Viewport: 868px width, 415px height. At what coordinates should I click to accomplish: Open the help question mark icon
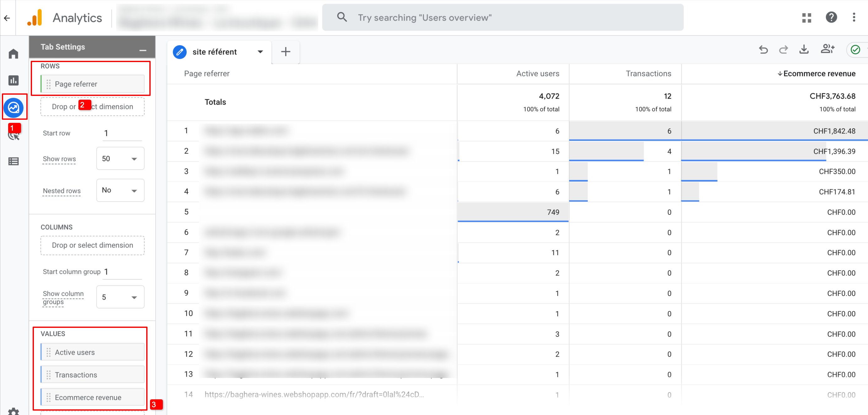tap(831, 18)
